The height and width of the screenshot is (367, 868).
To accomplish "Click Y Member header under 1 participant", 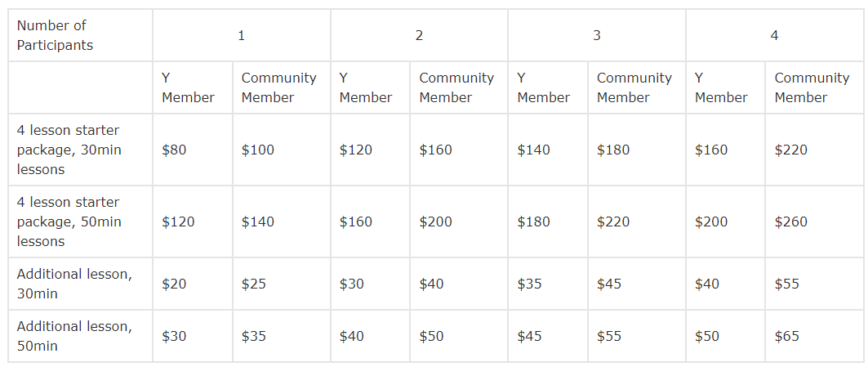I will tap(188, 87).
